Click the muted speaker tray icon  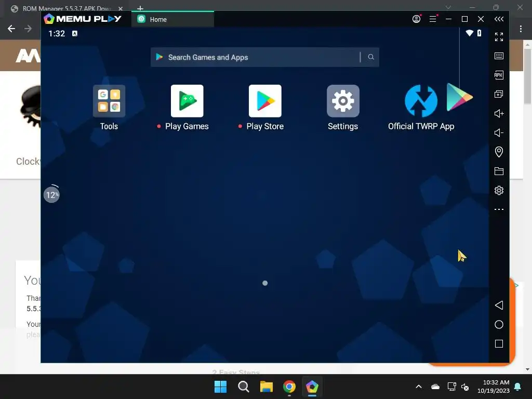(465, 387)
